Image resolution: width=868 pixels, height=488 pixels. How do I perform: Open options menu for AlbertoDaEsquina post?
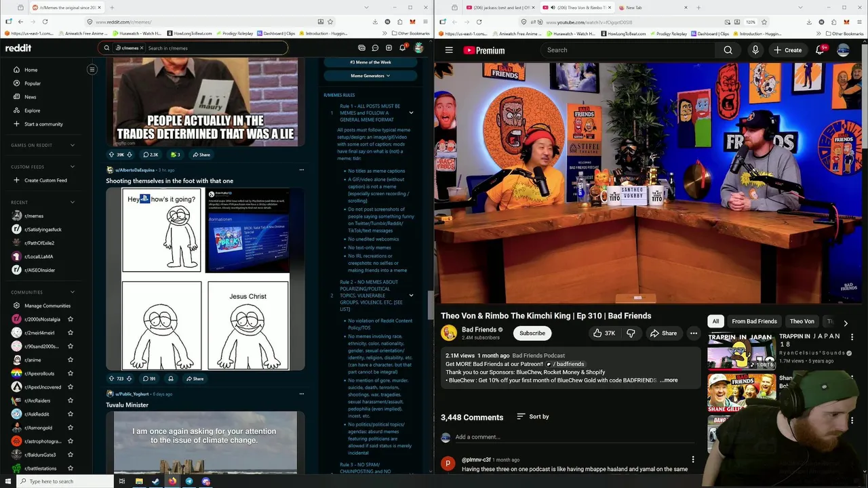(301, 170)
